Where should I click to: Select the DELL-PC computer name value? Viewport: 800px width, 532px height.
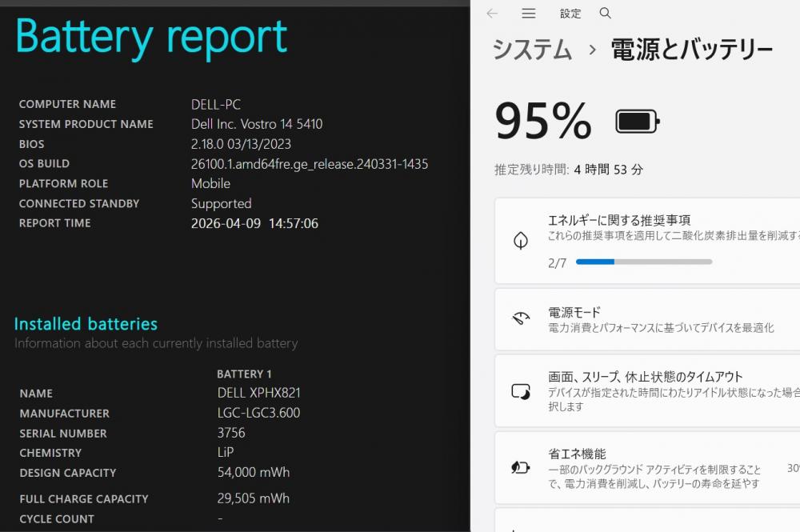(x=216, y=105)
